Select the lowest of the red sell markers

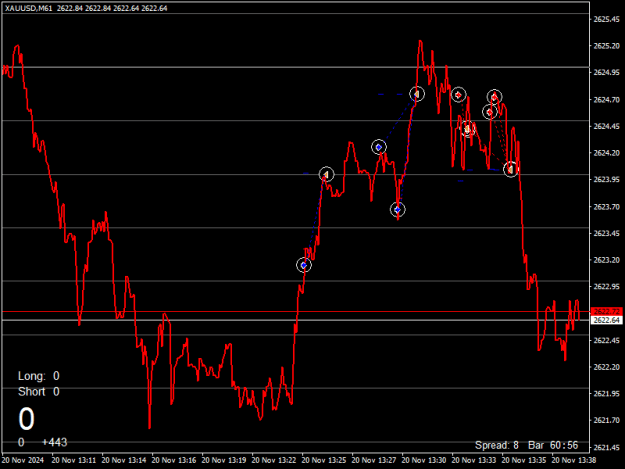click(490, 112)
